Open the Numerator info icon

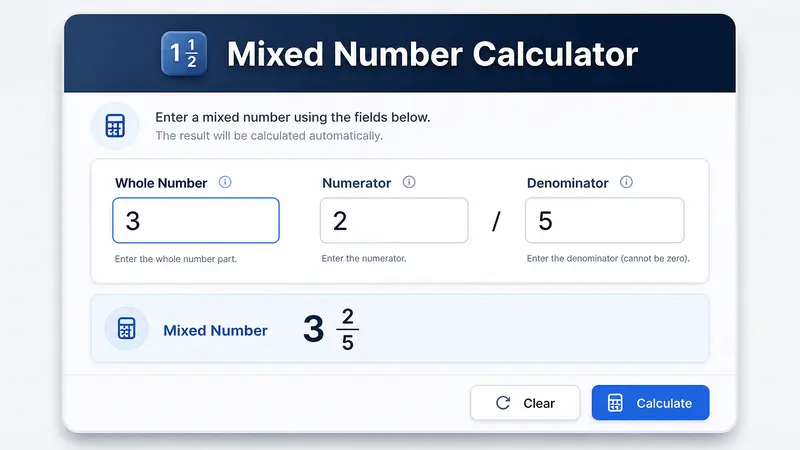[409, 182]
